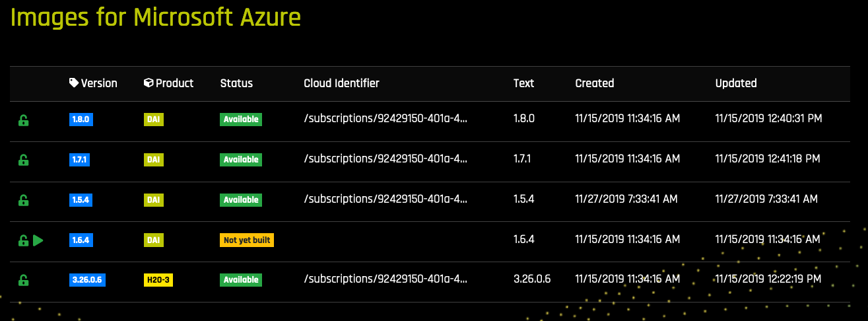Click the Created column header
This screenshot has width=868, height=321.
tap(595, 83)
